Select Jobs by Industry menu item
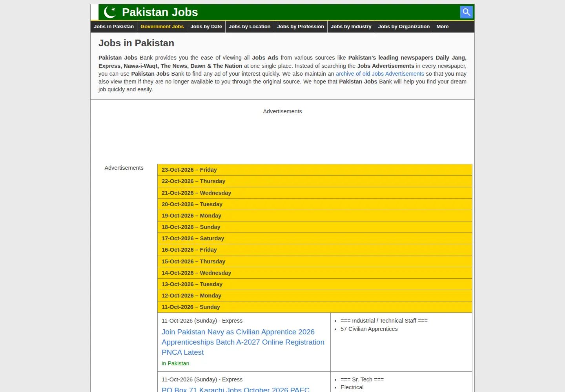Image resolution: width=565 pixels, height=392 pixels. [351, 27]
